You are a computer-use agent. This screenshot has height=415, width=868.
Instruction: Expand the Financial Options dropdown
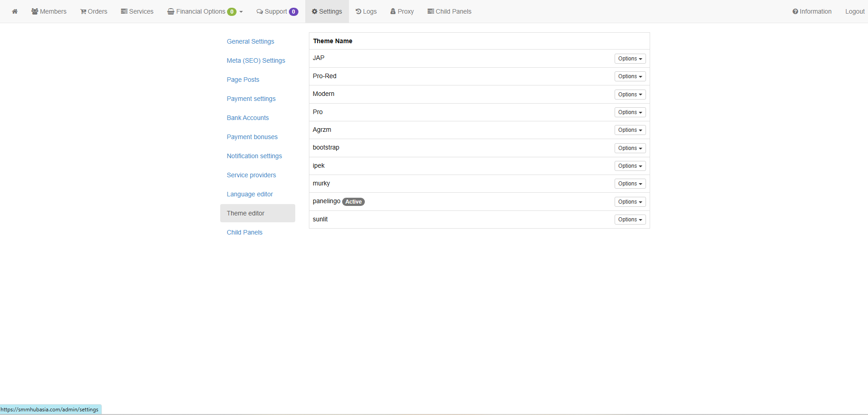pos(205,11)
